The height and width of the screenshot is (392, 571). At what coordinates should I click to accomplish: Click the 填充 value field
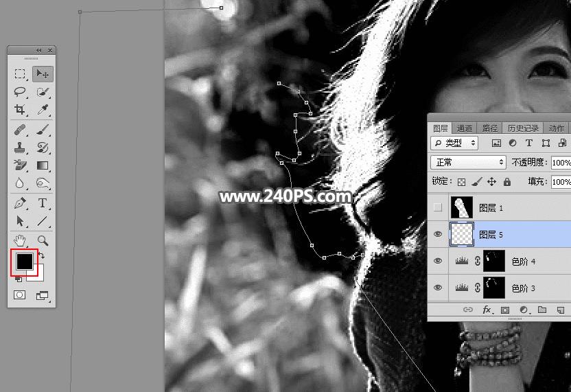point(561,182)
